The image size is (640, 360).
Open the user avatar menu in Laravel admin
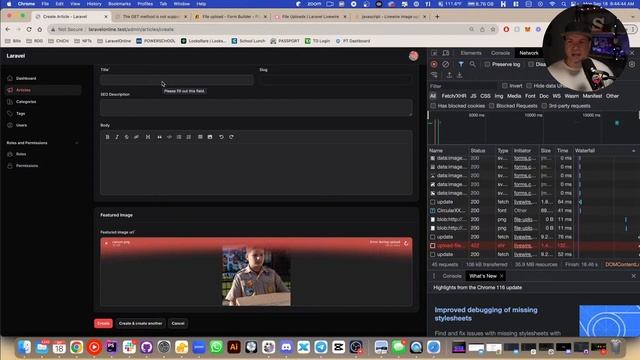(413, 56)
